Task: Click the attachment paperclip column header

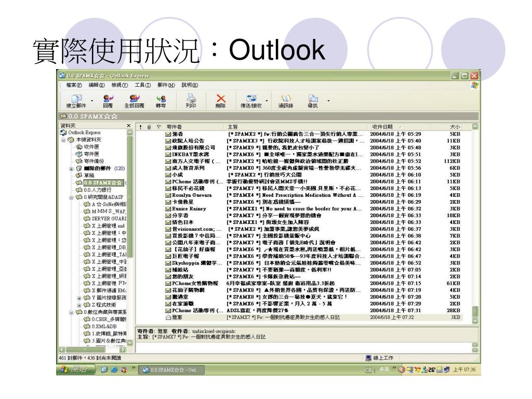Action: [x=149, y=127]
